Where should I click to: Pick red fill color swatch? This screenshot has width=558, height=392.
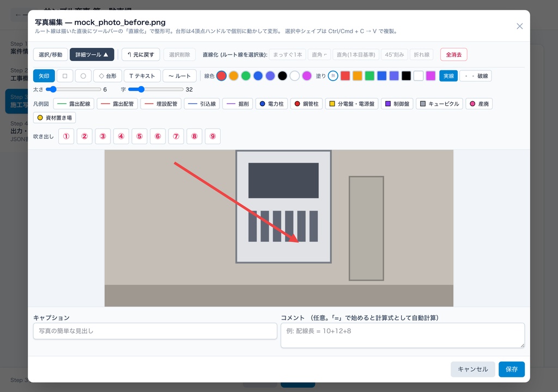click(x=345, y=76)
